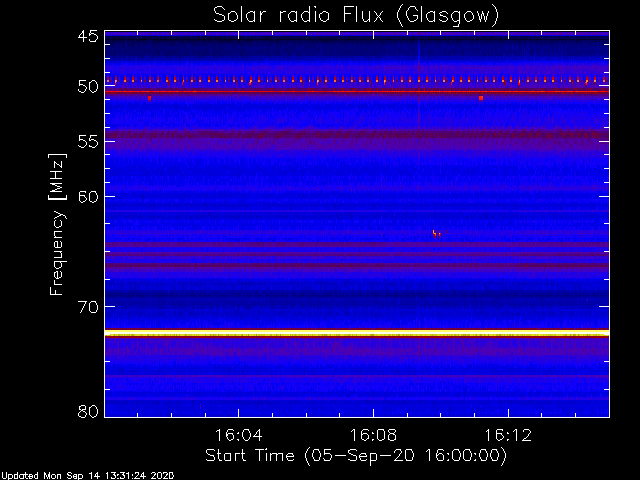Click the '55' frequency tick label
The image size is (640, 480).
pyautogui.click(x=88, y=142)
